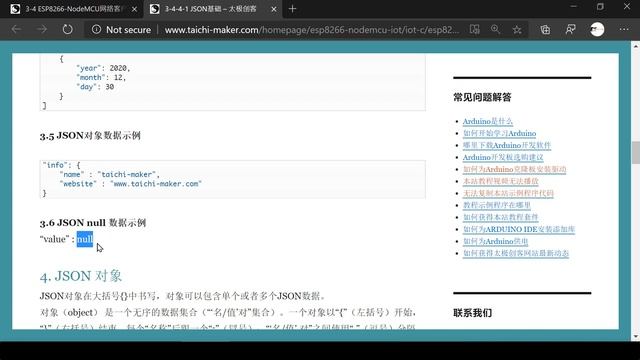Click the '"value" :' text

pos(57,239)
